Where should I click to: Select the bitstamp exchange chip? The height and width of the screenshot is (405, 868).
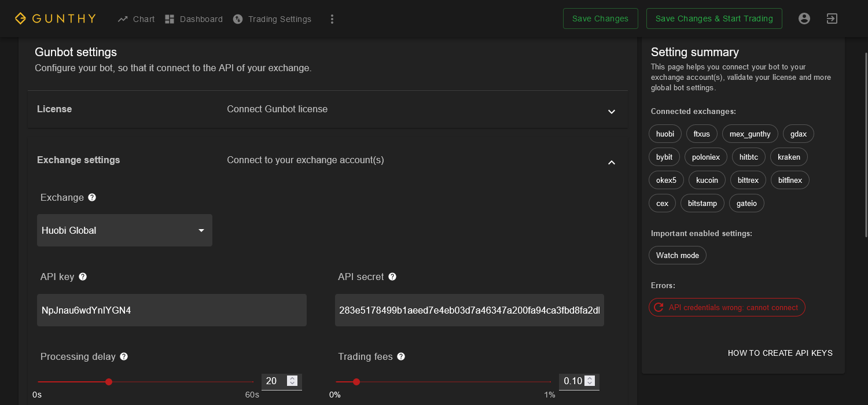(x=703, y=203)
